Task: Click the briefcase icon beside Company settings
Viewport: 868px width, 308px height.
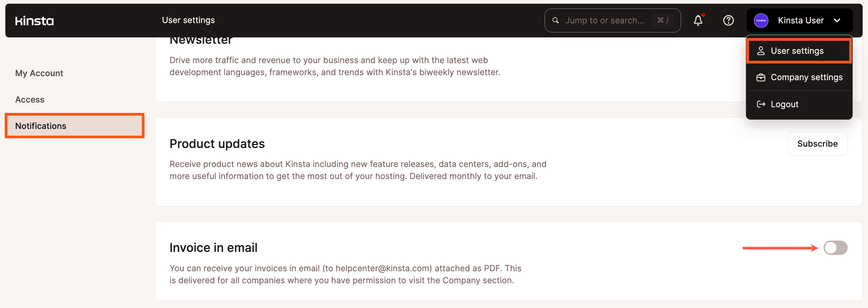Action: tap(761, 78)
